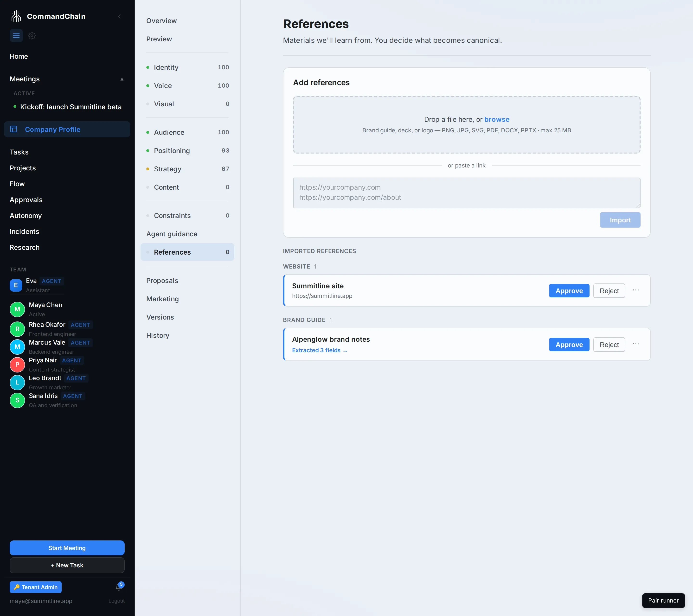Open the Voice profile section
The width and height of the screenshot is (693, 616).
pyautogui.click(x=187, y=85)
